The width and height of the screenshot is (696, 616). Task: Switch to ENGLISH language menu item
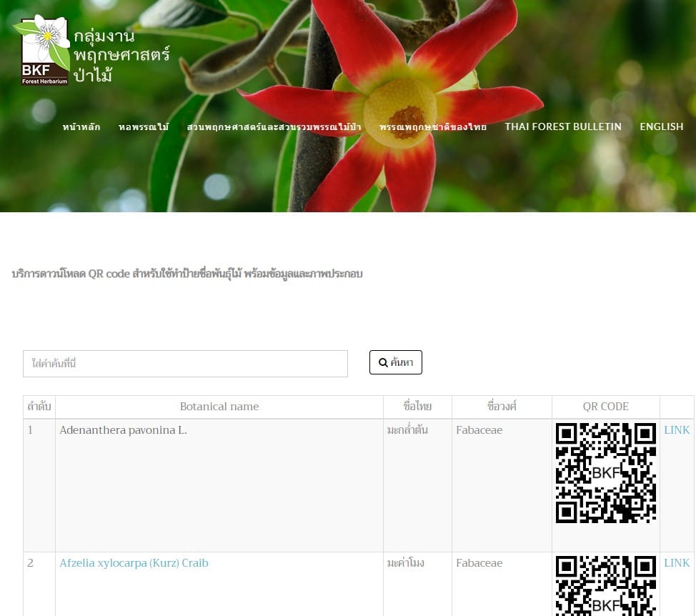(x=662, y=127)
